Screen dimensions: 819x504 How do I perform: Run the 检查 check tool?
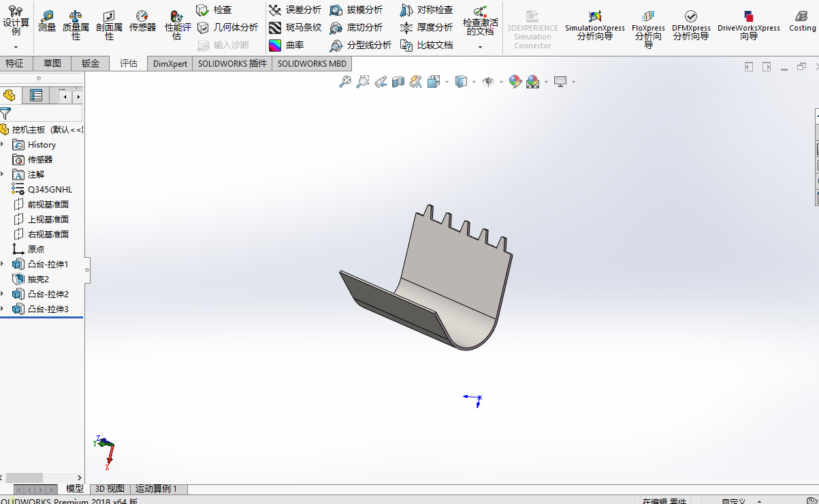click(214, 10)
